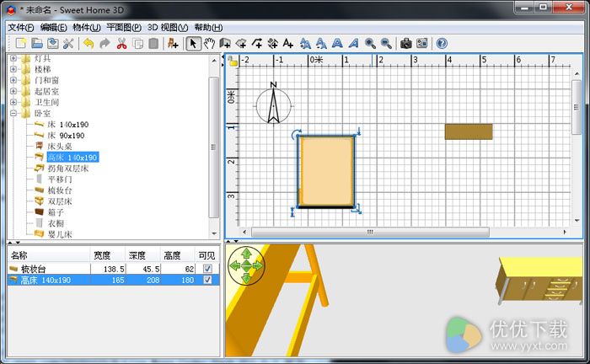
Task: Open the 帮助(H) menu
Action: pyautogui.click(x=208, y=28)
